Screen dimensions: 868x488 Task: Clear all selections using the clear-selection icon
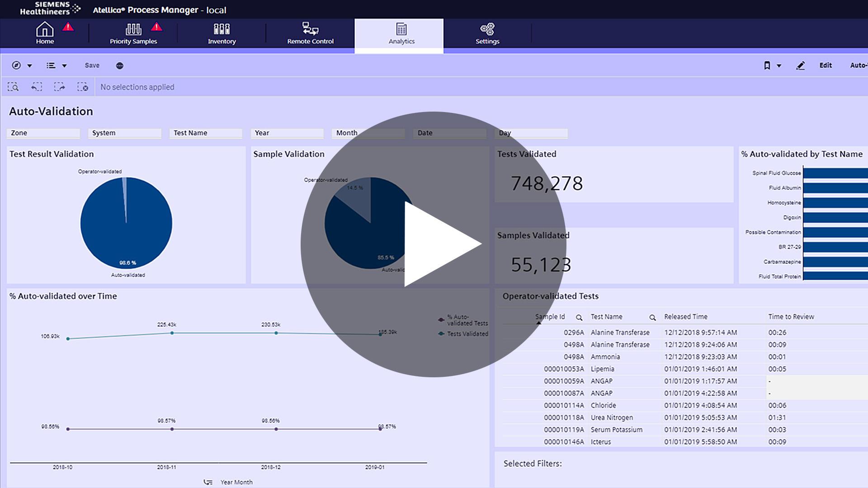pos(83,87)
